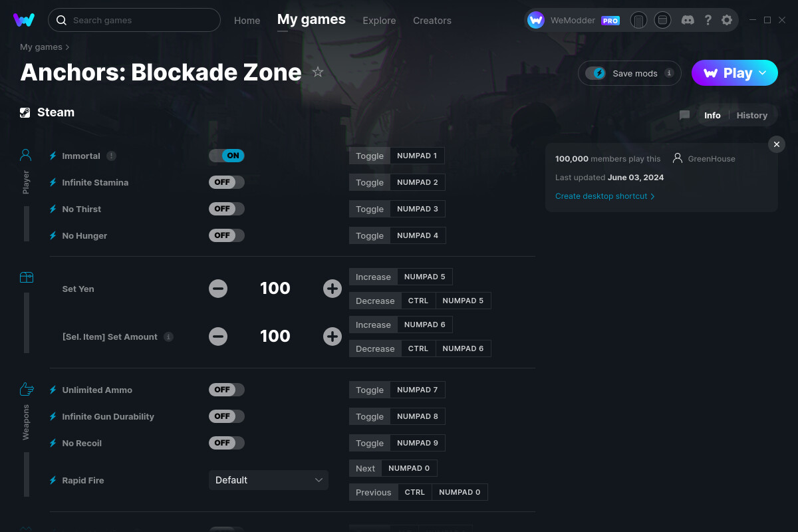Open the Discord icon in the title bar
Image resolution: width=798 pixels, height=532 pixels.
click(x=688, y=20)
